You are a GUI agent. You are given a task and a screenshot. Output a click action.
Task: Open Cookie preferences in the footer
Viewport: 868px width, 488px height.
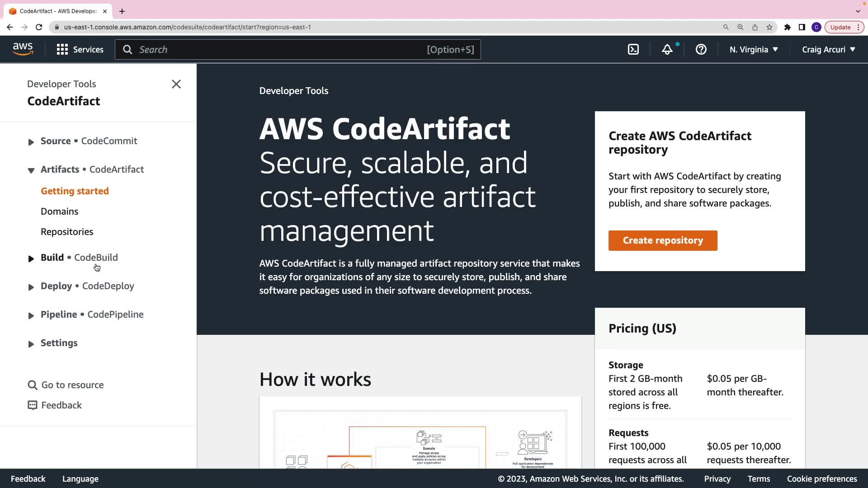point(821,479)
